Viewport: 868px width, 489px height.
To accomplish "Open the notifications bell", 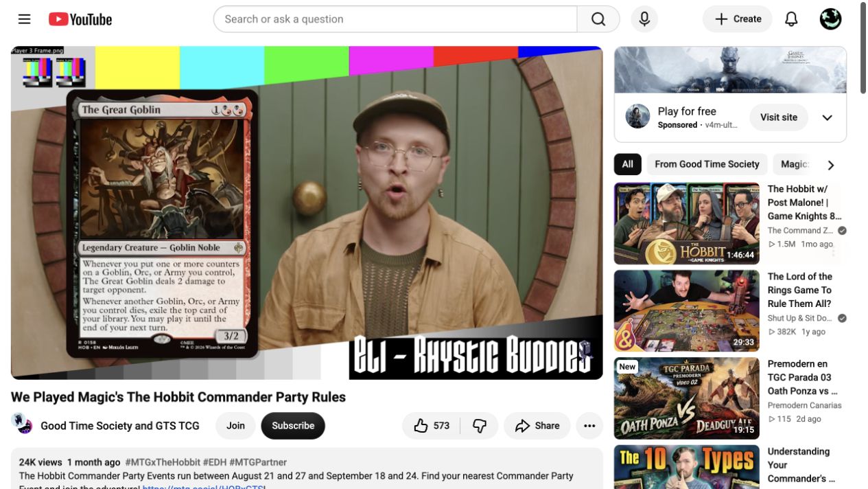I will point(791,19).
